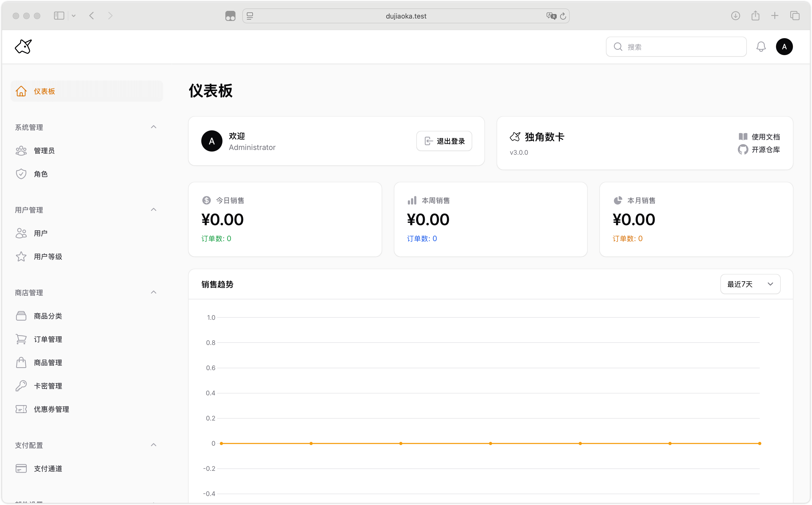Screen dimensions: 812x505
Task: Click the bar chart icon on 本周销售
Action: click(x=412, y=200)
